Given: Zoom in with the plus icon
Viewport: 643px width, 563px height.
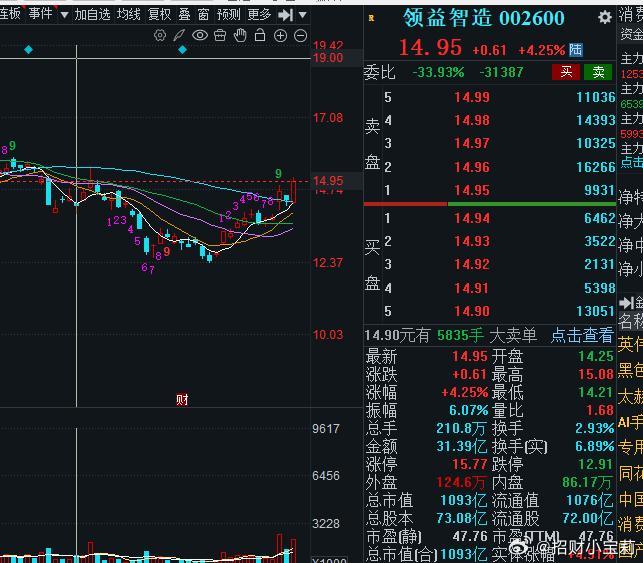Looking at the screenshot, I should point(280,36).
